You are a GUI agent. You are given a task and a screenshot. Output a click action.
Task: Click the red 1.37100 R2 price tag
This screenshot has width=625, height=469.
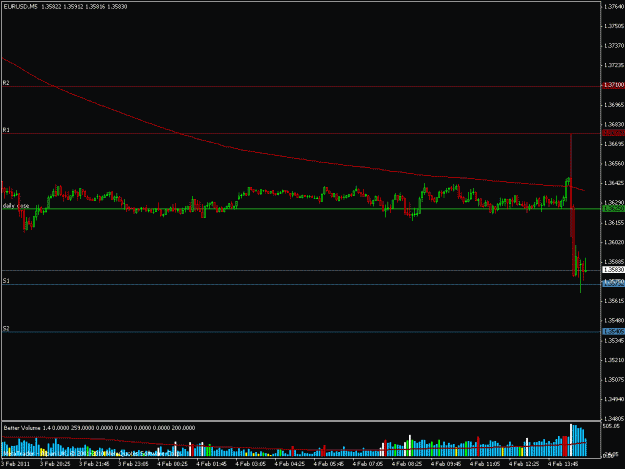[x=613, y=85]
